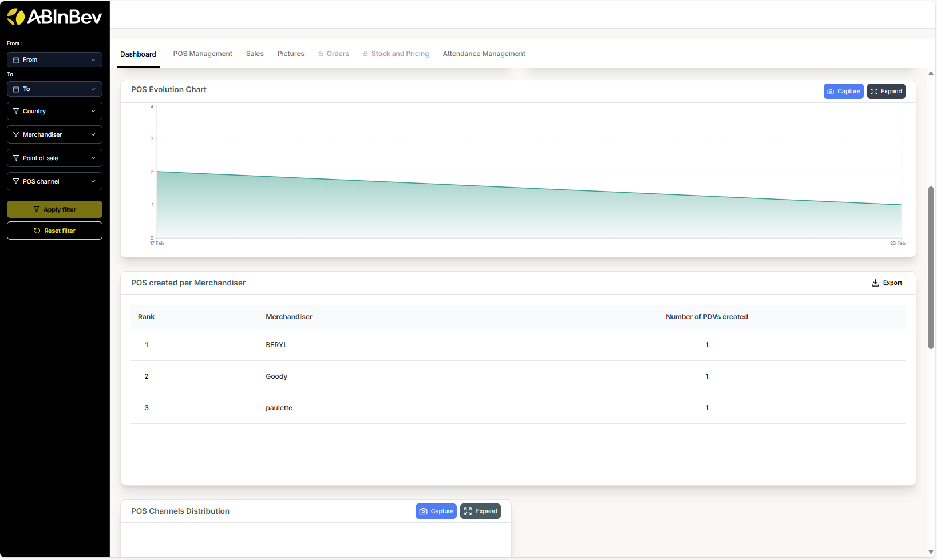Open the Attendance Management tab
The height and width of the screenshot is (560, 937).
point(484,54)
